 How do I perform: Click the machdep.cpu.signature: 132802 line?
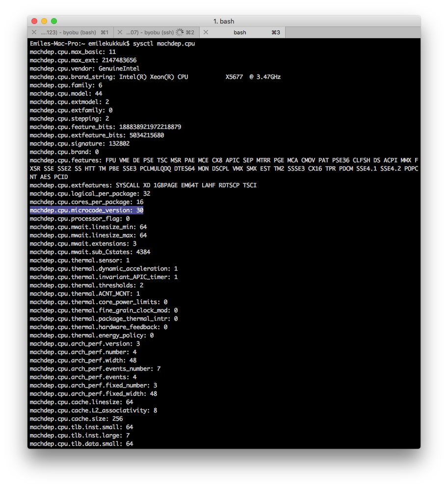[x=79, y=144]
